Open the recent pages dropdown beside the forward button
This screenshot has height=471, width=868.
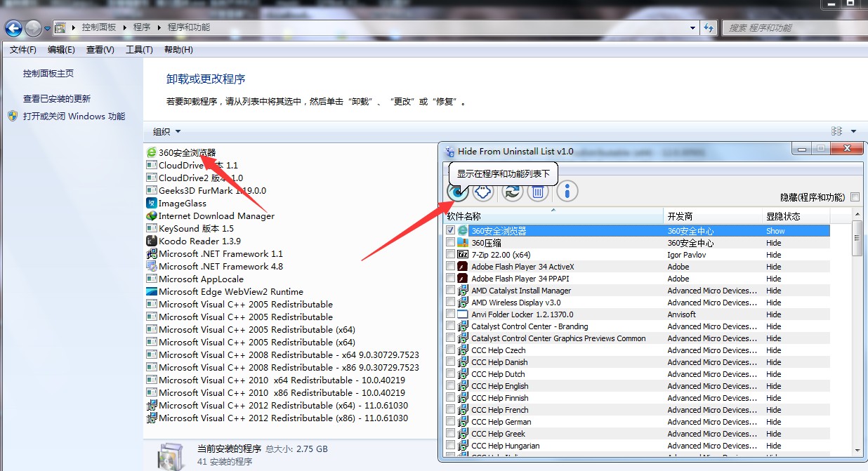(47, 28)
